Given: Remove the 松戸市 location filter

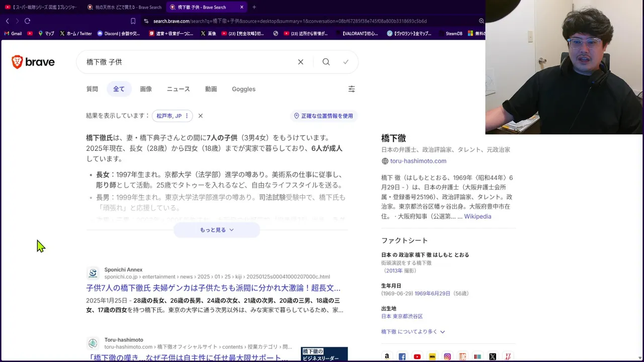Looking at the screenshot, I should (200, 116).
